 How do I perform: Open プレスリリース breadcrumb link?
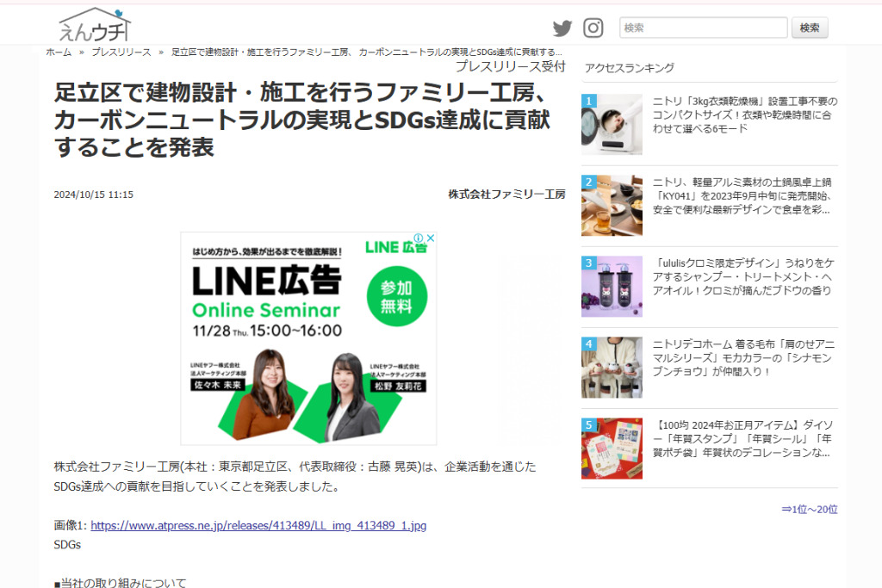click(121, 53)
